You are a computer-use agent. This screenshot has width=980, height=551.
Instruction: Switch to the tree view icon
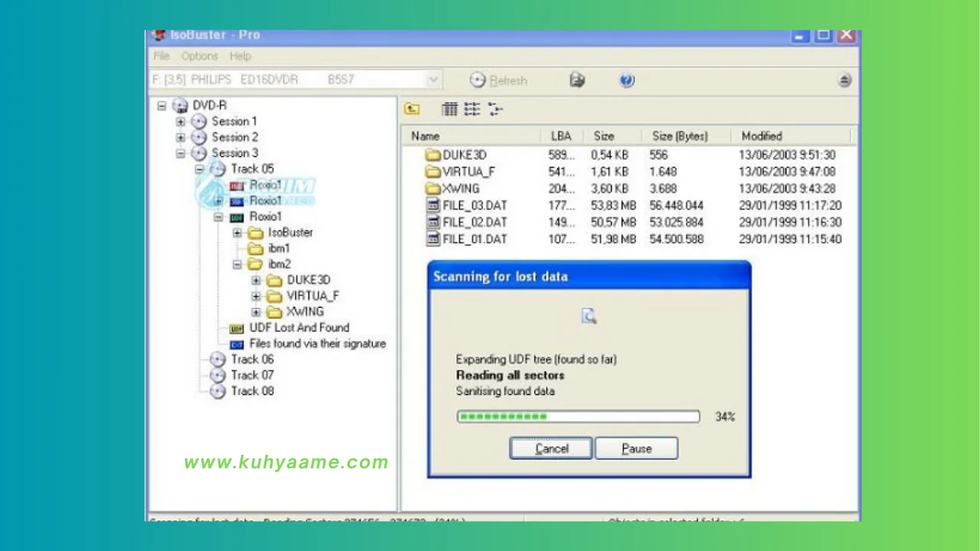(x=495, y=109)
